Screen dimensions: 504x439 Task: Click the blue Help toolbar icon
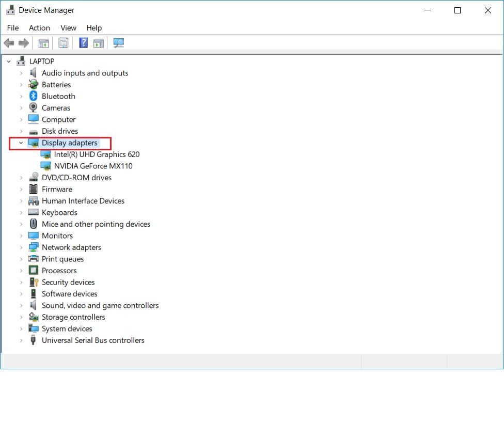pos(84,43)
